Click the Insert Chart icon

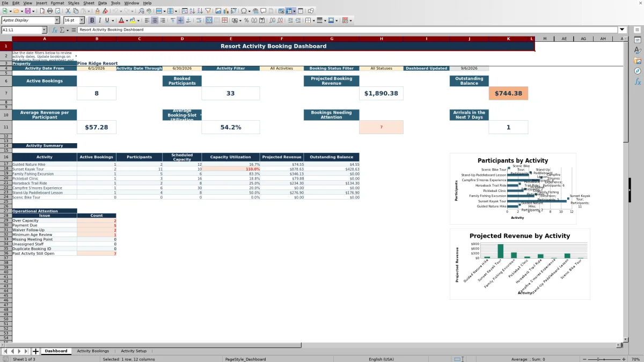click(x=226, y=11)
